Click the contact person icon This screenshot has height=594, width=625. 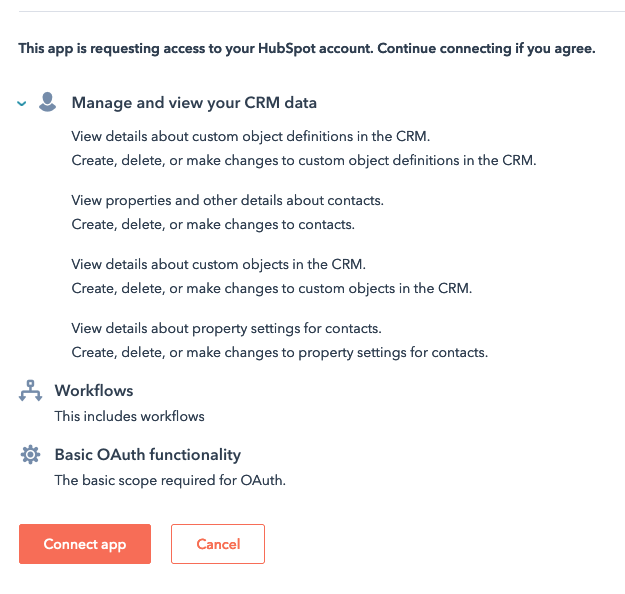(47, 102)
